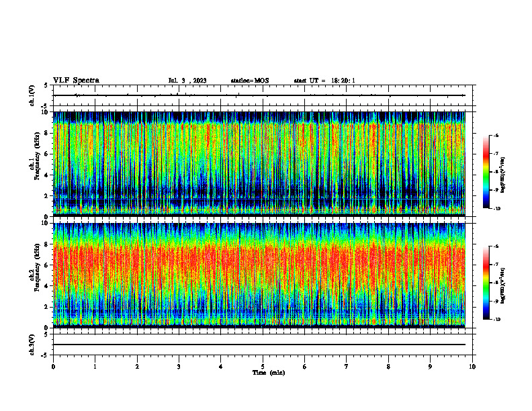Click the "ch.3(V)" waveform axis label
532x411 pixels.
[32, 345]
